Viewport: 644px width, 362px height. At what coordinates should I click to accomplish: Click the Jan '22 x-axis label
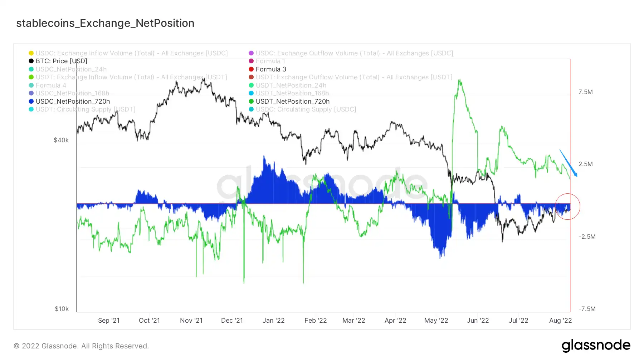274,321
